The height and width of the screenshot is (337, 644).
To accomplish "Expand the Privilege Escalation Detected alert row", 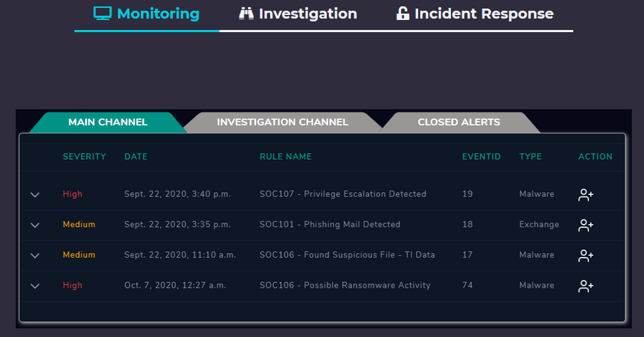I will pos(35,195).
